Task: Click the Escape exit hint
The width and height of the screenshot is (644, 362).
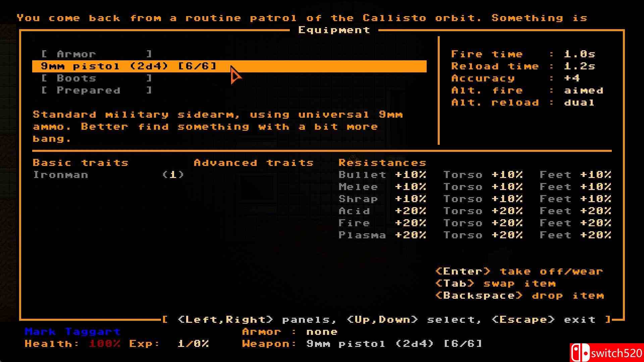Action: [x=543, y=319]
